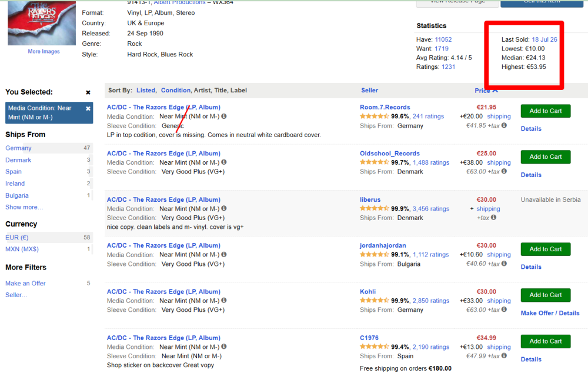Open the Last Sold 18 Jul 26 link

[544, 39]
